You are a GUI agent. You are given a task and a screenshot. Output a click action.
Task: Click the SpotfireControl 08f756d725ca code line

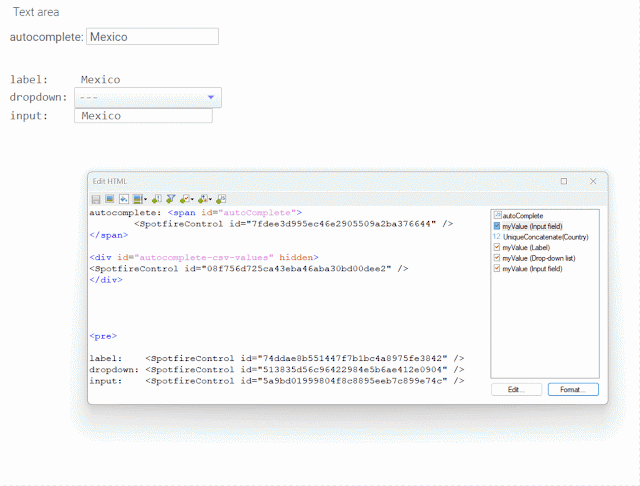(x=249, y=269)
